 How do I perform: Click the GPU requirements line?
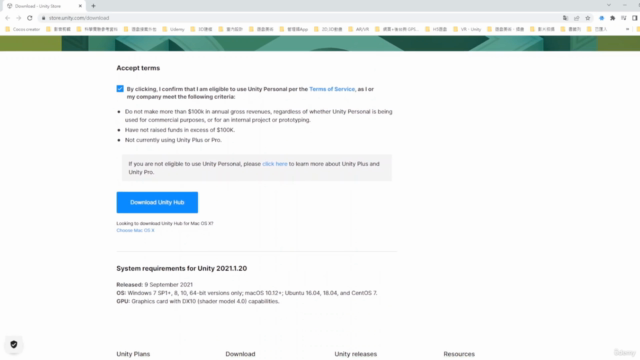tap(198, 301)
